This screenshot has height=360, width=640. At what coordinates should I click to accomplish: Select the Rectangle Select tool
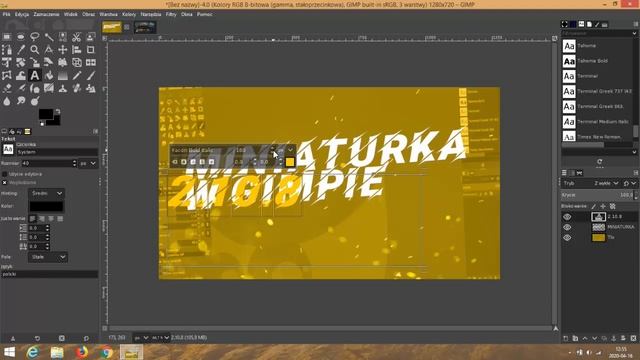pos(7,37)
